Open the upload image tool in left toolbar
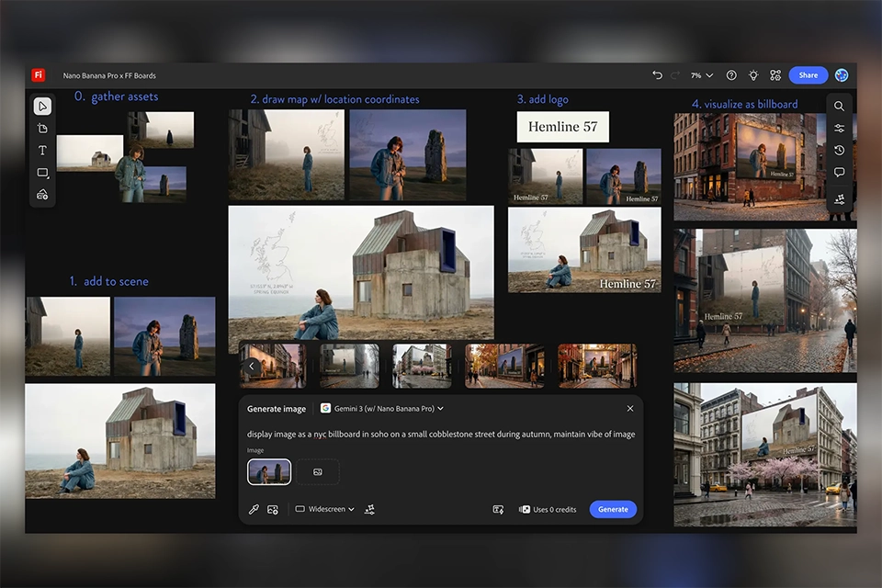This screenshot has height=588, width=882. pyautogui.click(x=42, y=195)
